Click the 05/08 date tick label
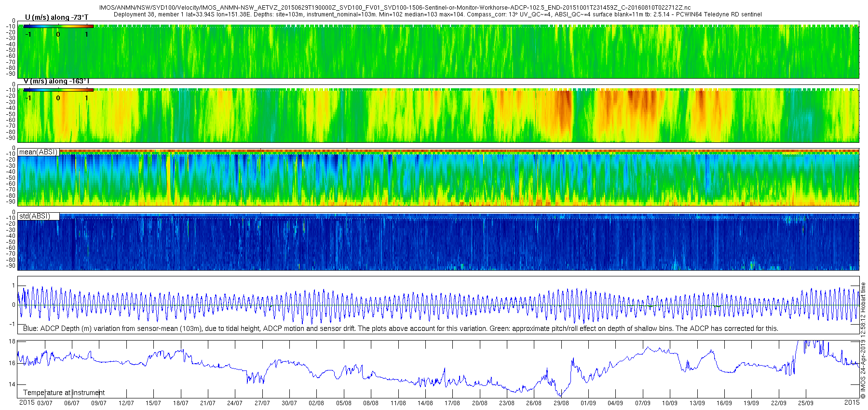Screen dimensions: 868x410 344,403
